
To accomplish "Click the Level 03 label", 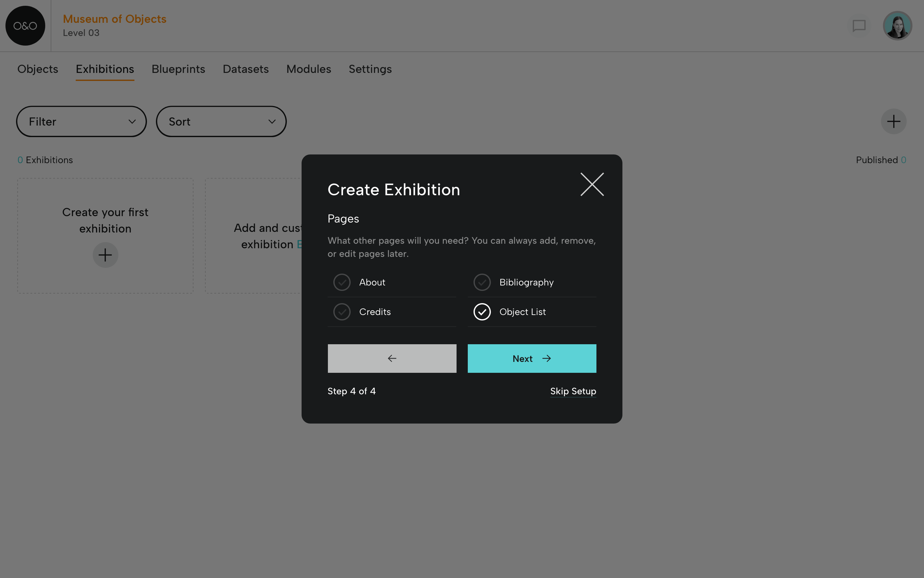I will (81, 33).
